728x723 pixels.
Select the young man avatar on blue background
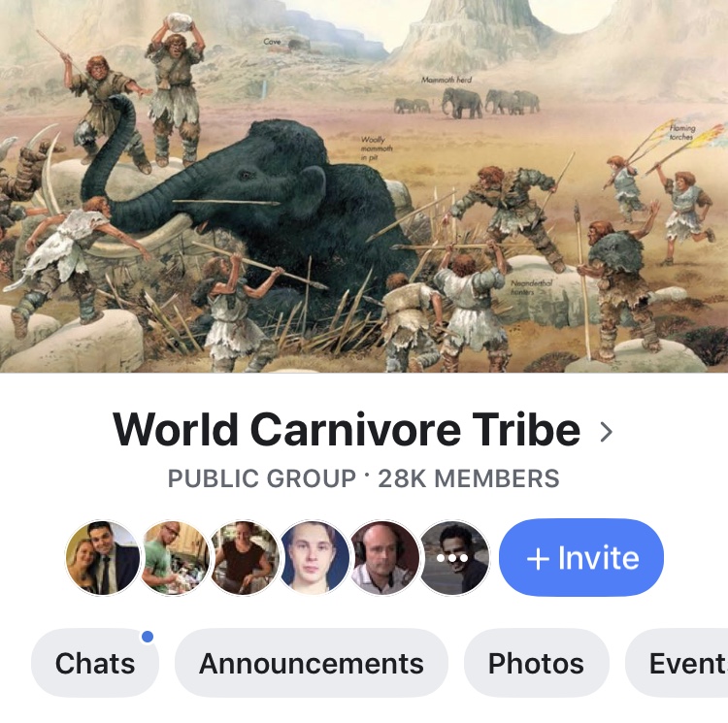[314, 557]
